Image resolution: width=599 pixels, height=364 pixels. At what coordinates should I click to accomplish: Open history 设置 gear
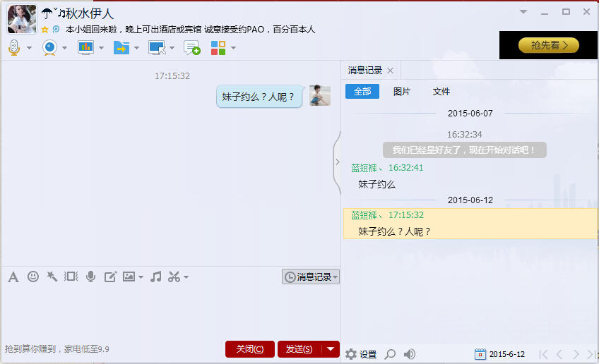coord(361,354)
